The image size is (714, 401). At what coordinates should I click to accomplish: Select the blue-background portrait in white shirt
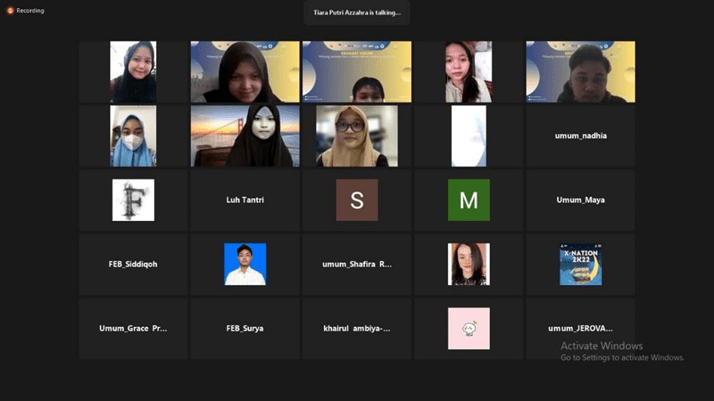click(x=245, y=264)
